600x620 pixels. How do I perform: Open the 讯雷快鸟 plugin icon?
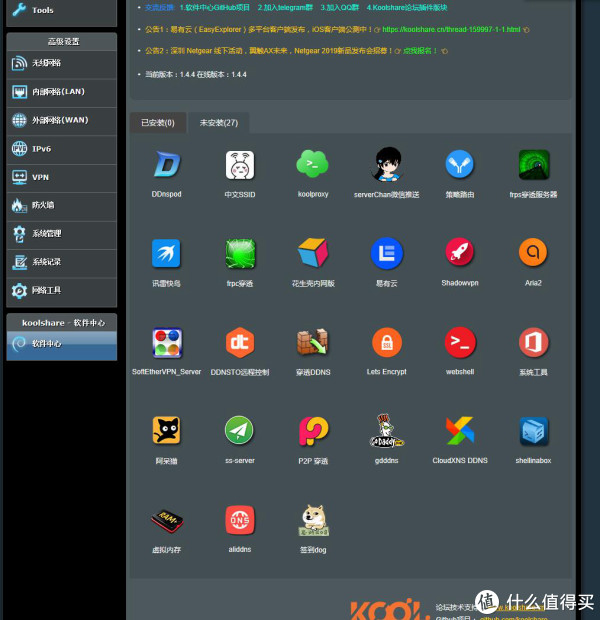167,253
